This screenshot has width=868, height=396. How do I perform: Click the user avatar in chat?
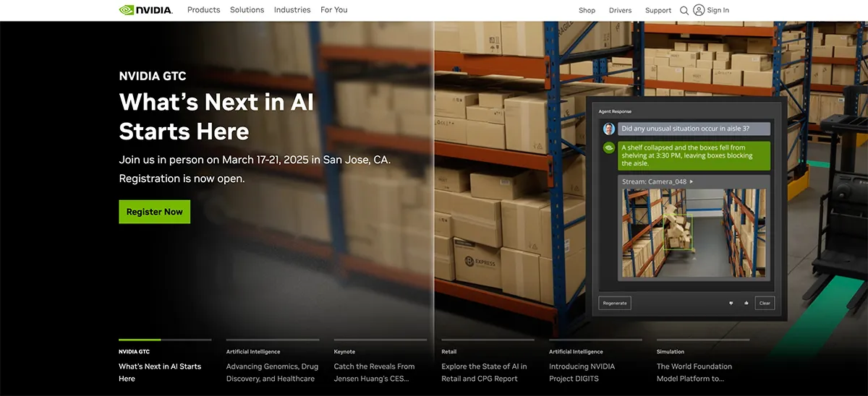[x=609, y=129]
